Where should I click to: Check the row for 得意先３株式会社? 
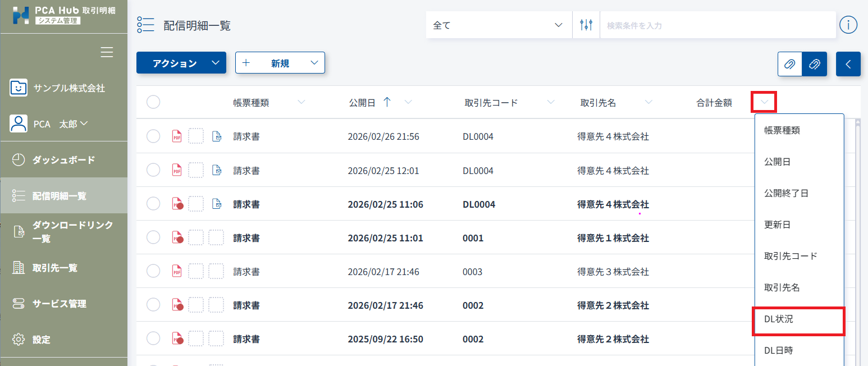[x=153, y=271]
